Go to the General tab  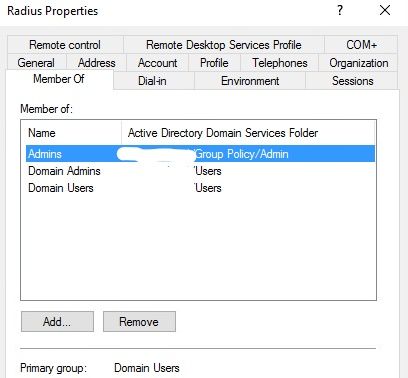tap(36, 63)
